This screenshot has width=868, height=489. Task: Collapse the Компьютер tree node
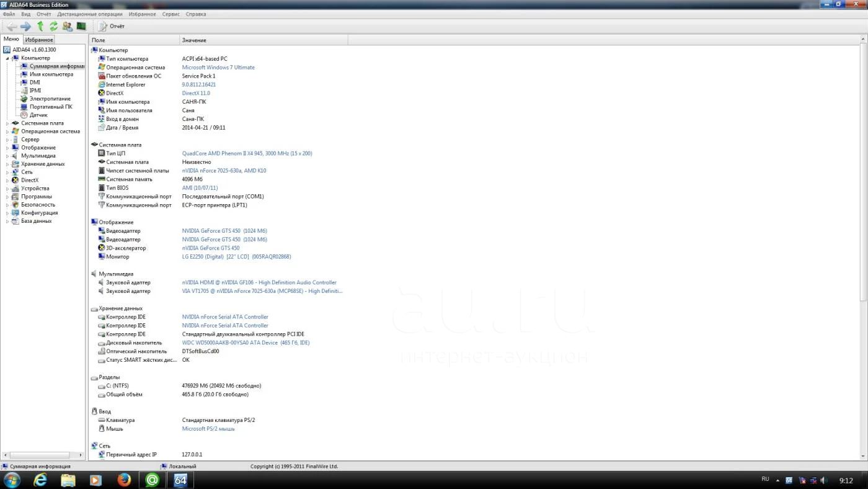point(7,58)
